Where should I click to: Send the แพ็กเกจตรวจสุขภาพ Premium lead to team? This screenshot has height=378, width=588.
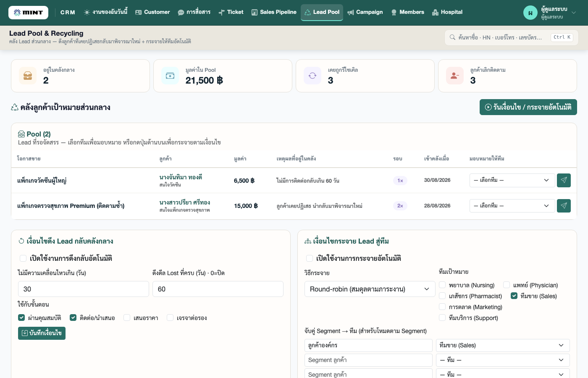564,206
